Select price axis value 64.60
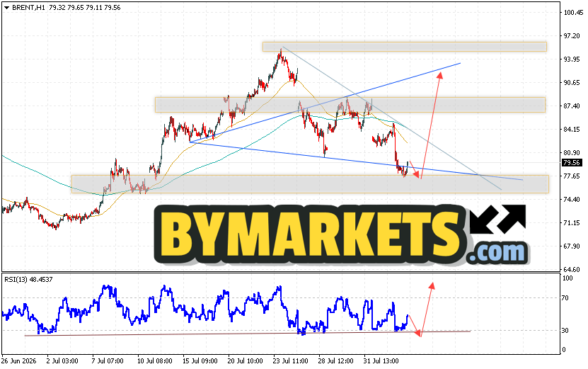The image size is (588, 369). 572,270
